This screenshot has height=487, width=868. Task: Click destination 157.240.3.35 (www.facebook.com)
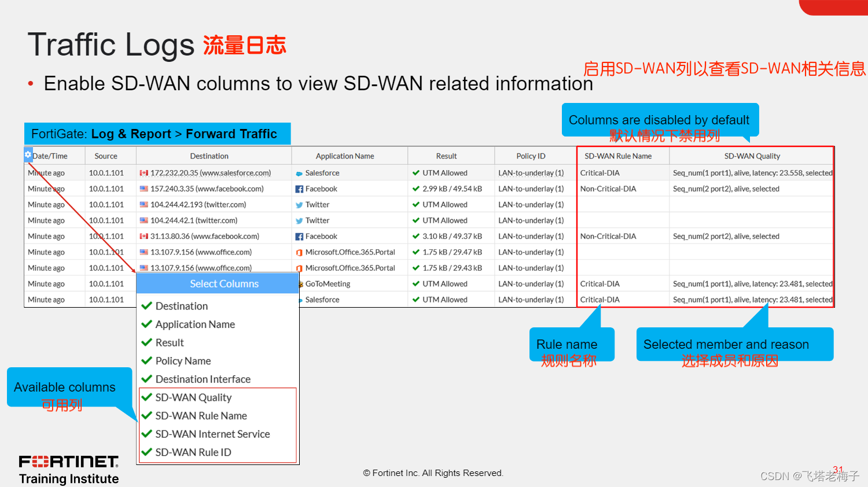(207, 189)
